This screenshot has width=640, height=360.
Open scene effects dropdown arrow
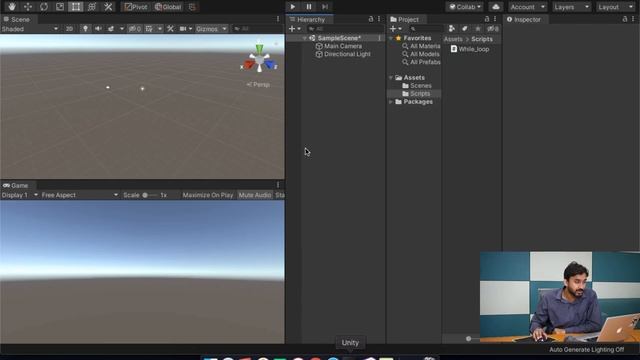122,29
